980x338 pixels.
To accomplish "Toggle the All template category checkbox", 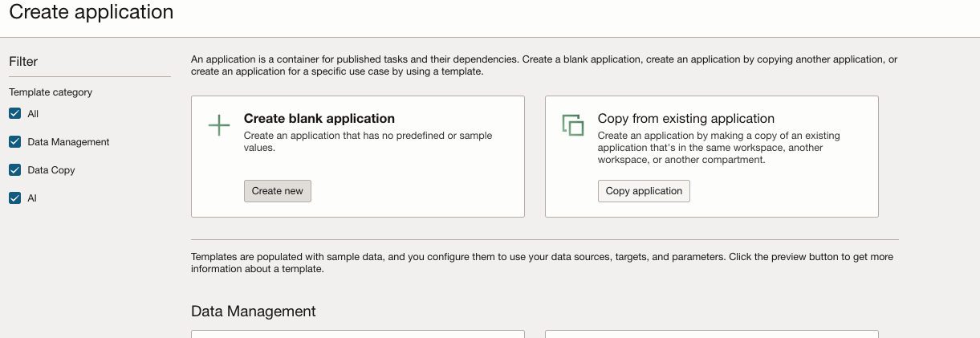I will tap(14, 114).
